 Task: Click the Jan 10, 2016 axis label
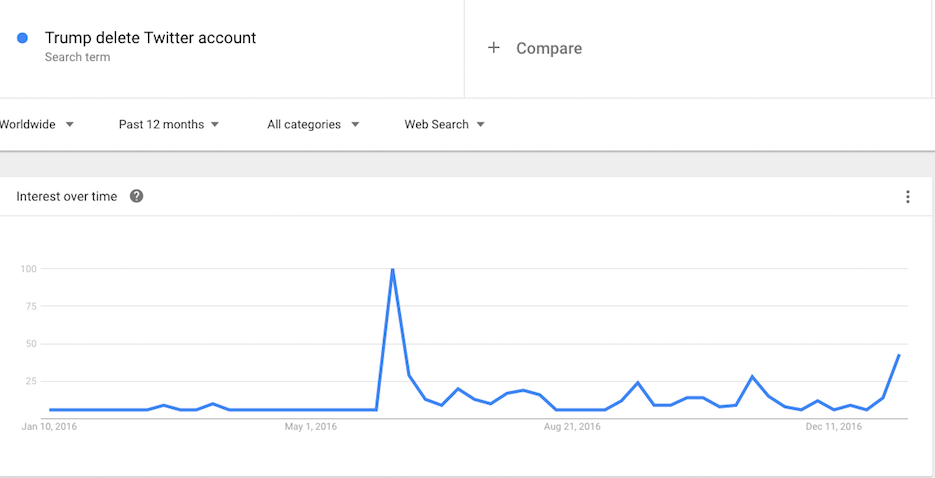pyautogui.click(x=49, y=427)
